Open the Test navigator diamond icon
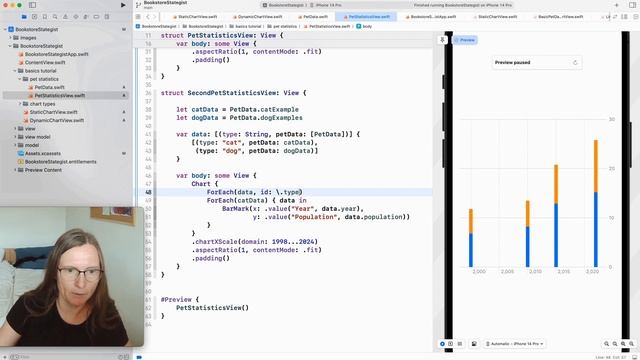This screenshot has width=640, height=360. (x=76, y=17)
